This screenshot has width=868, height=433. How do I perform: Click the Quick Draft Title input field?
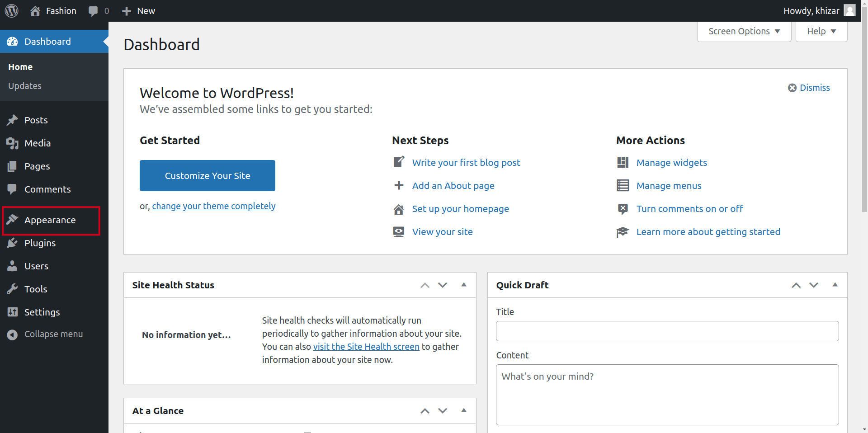coord(667,331)
